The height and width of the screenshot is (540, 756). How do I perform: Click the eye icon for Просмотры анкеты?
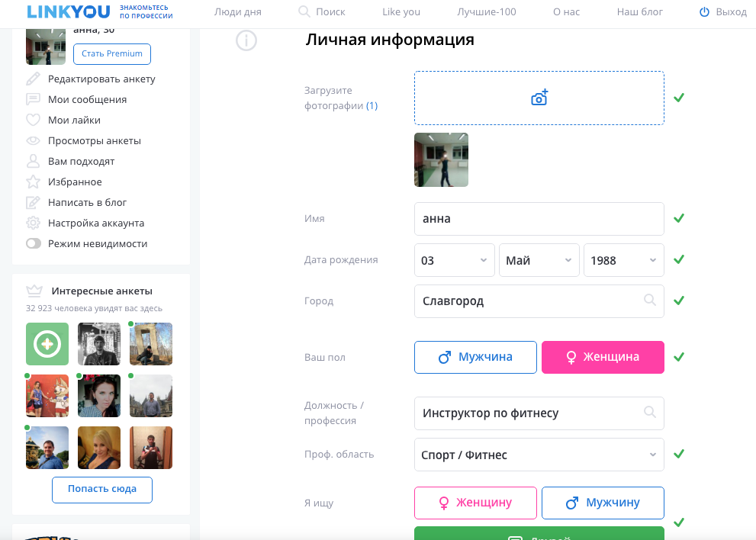(x=33, y=140)
